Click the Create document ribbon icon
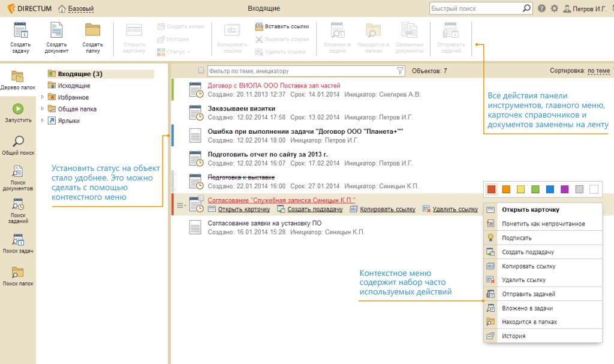Screen dimensions: 614x364 [56, 31]
